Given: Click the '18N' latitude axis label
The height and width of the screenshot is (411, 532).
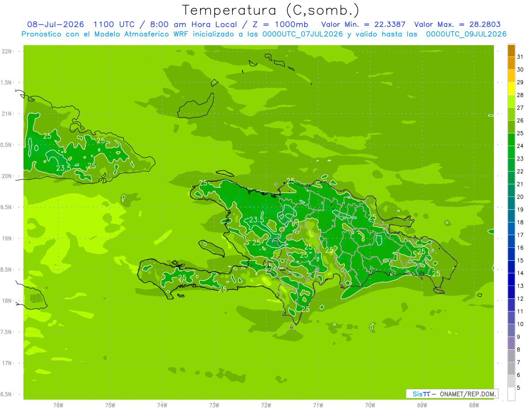Looking at the screenshot, I should [7, 301].
